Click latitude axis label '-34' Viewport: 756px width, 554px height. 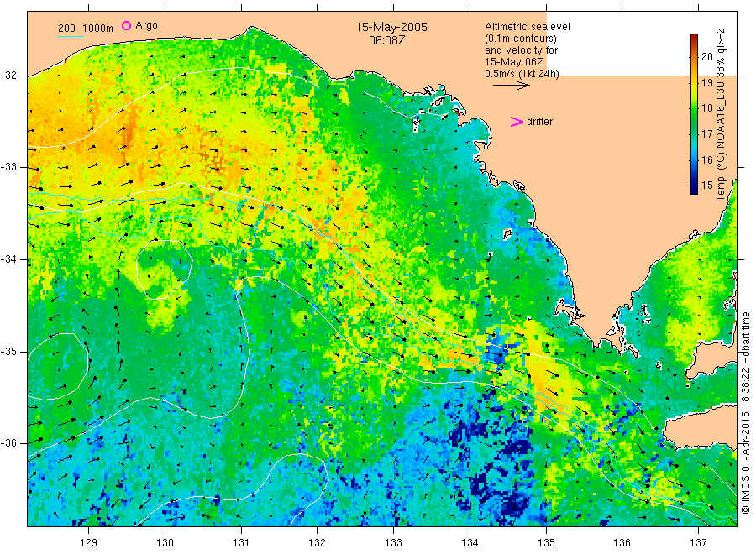click(8, 259)
